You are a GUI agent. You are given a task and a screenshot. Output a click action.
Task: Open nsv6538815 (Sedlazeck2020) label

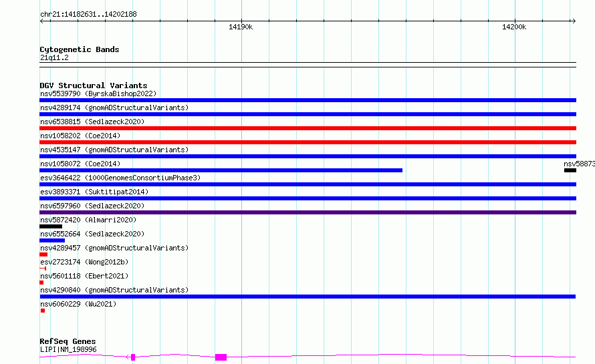(92, 122)
